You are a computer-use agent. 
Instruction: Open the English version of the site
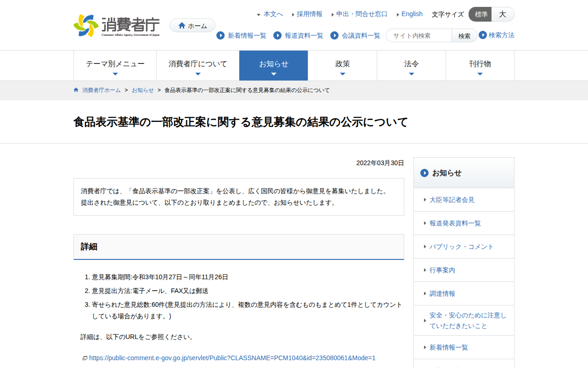(x=412, y=14)
